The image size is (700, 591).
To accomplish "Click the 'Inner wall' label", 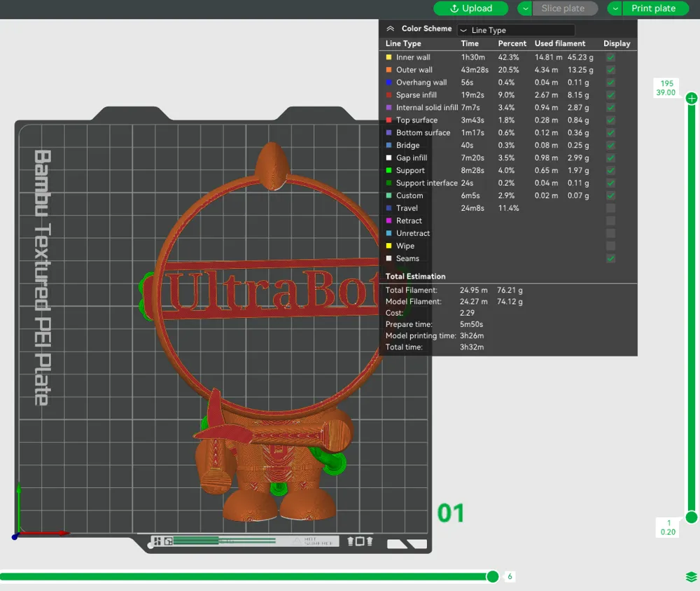I will pyautogui.click(x=413, y=57).
